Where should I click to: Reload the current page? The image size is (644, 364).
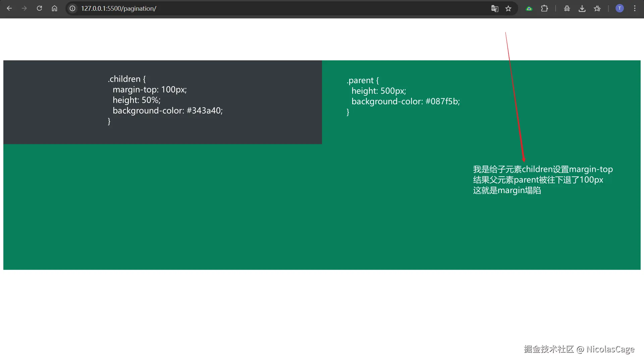pyautogui.click(x=39, y=8)
